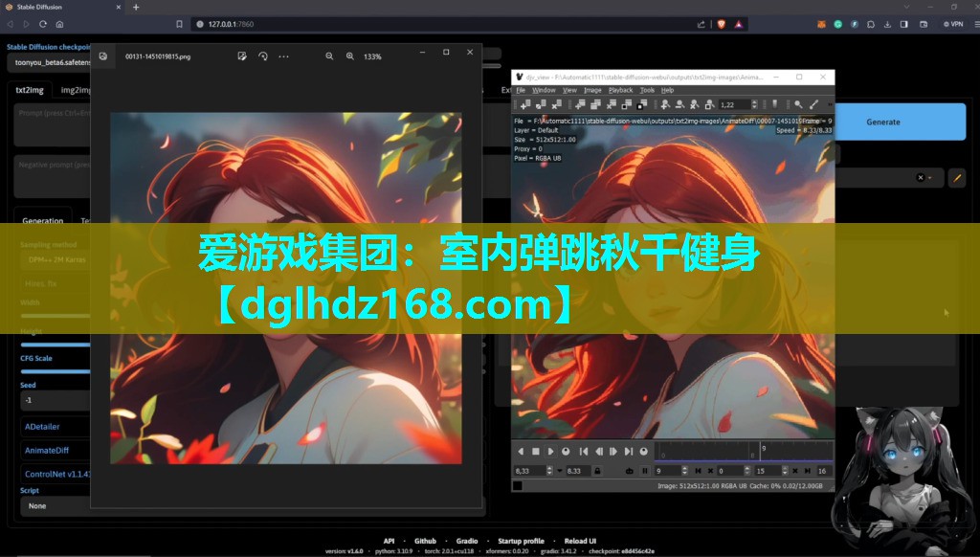Open the djv_view Tools menu
Image resolution: width=980 pixels, height=557 pixels.
(x=647, y=90)
